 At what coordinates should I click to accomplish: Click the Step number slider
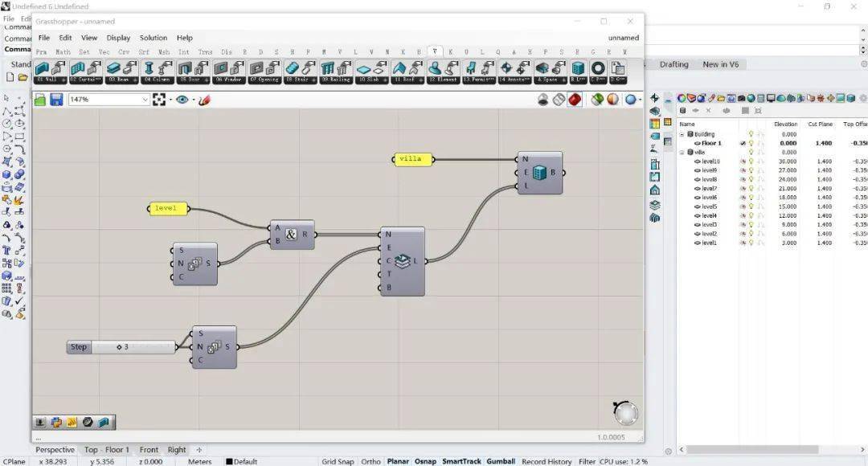(122, 347)
